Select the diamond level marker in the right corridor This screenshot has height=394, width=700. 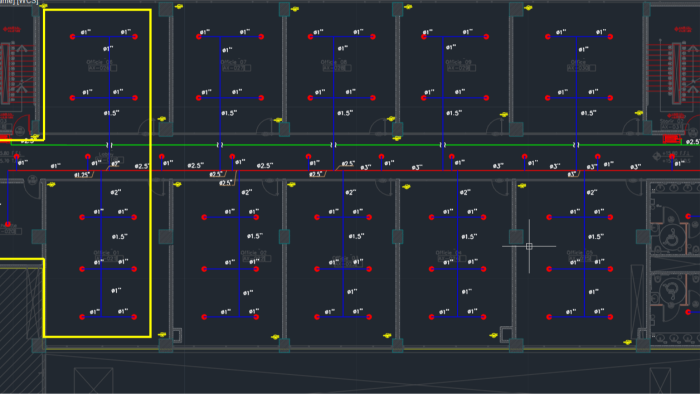pyautogui.click(x=657, y=156)
